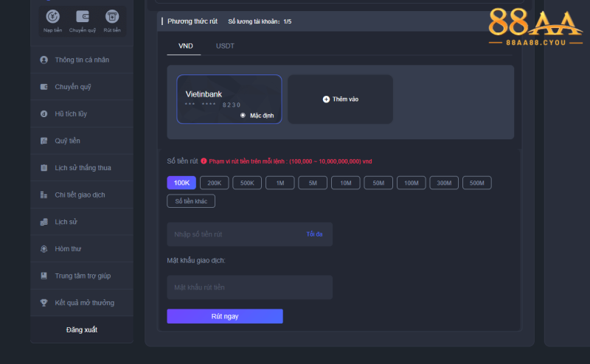Click the Chuyển quỹ wallet icon at top

[x=83, y=16]
